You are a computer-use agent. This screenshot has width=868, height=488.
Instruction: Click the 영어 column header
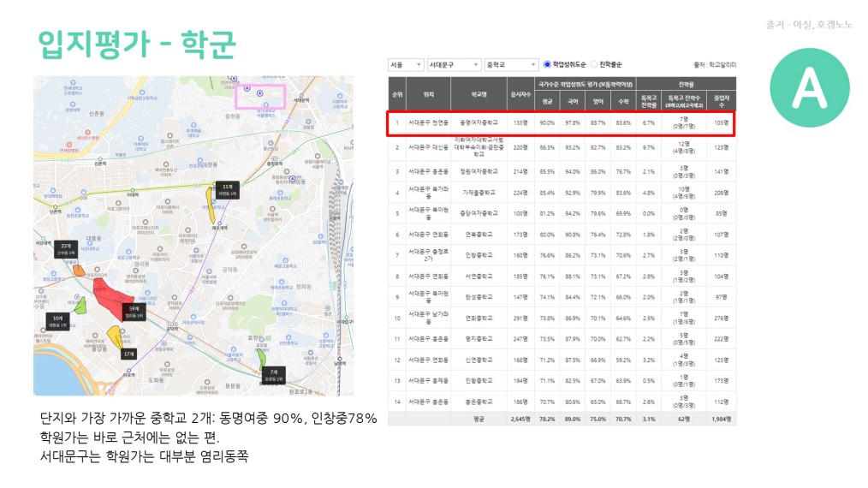pos(597,101)
